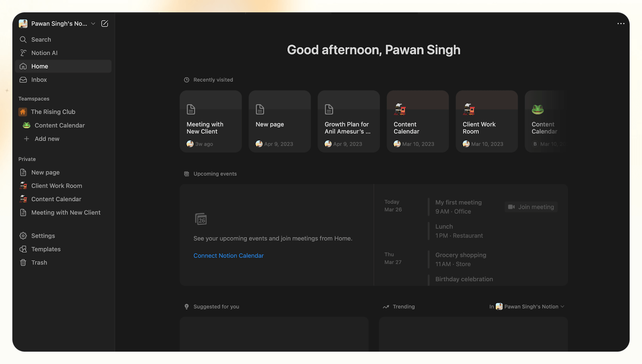
Task: Click The Rising Club orange house icon
Action: (x=23, y=112)
